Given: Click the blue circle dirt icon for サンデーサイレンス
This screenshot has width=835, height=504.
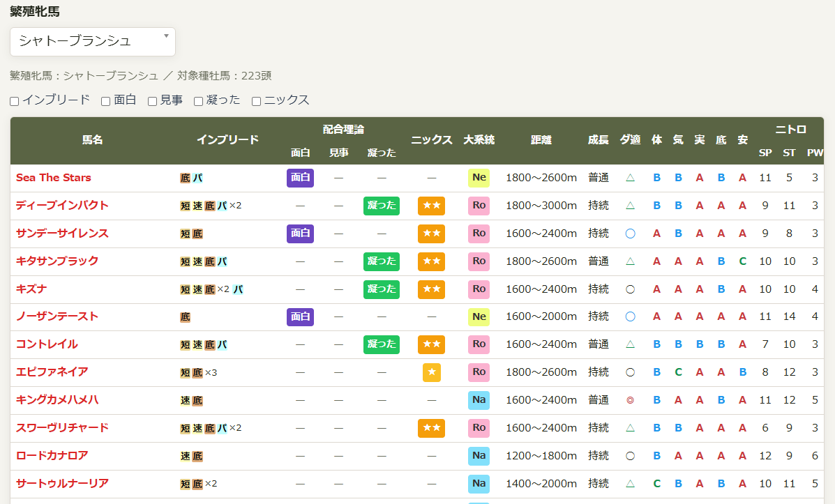Looking at the screenshot, I should click(x=630, y=234).
